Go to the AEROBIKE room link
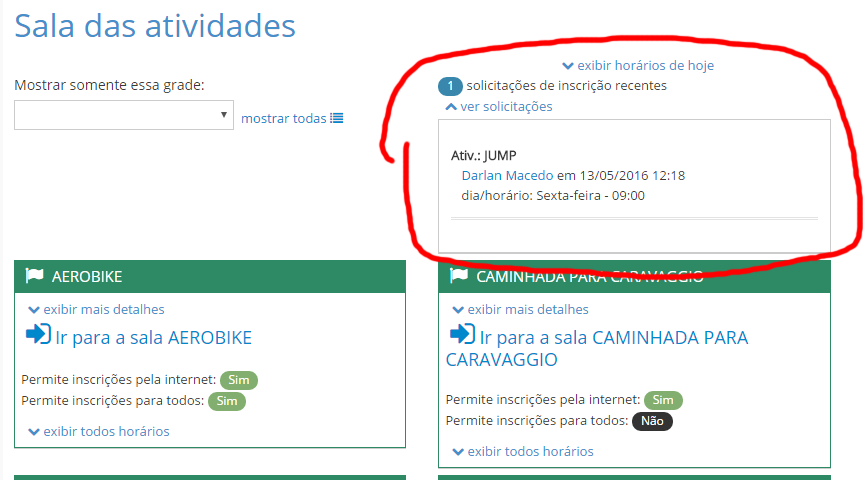 (x=154, y=337)
